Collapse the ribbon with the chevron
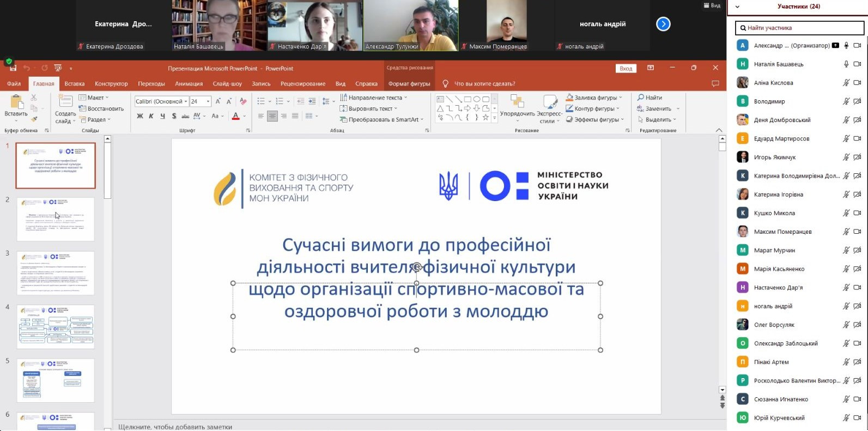Screen dimensions: 868x431 (719, 130)
